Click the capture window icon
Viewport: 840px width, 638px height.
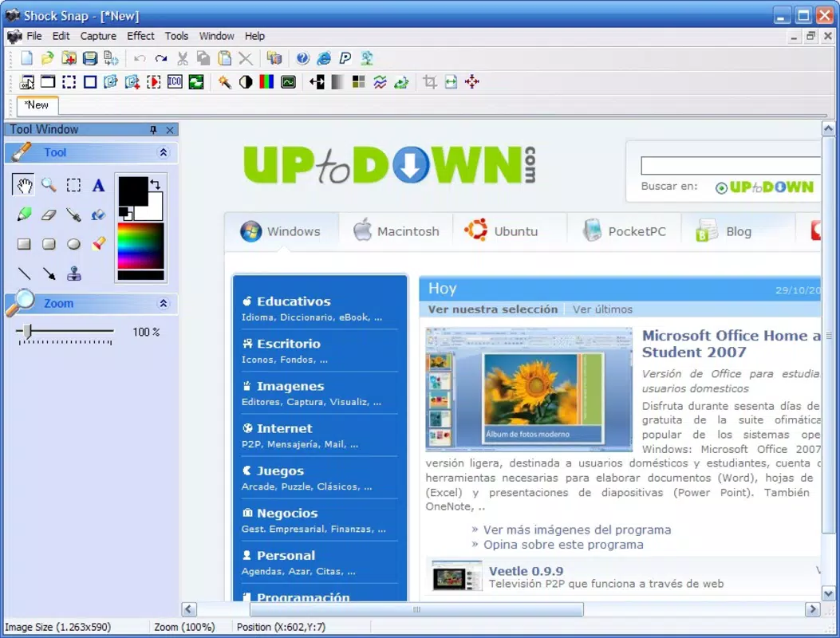(x=48, y=82)
